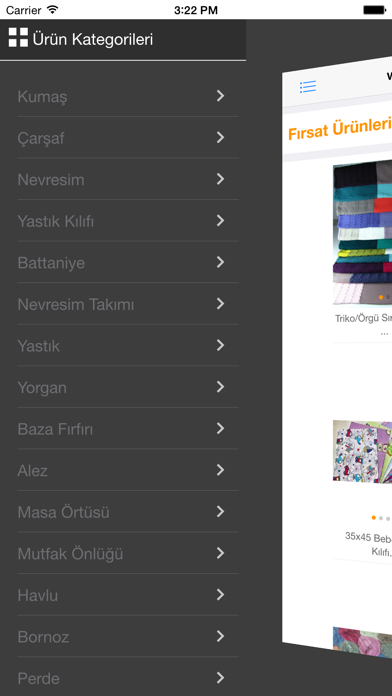Tap the Perde row chevron icon

click(x=220, y=678)
